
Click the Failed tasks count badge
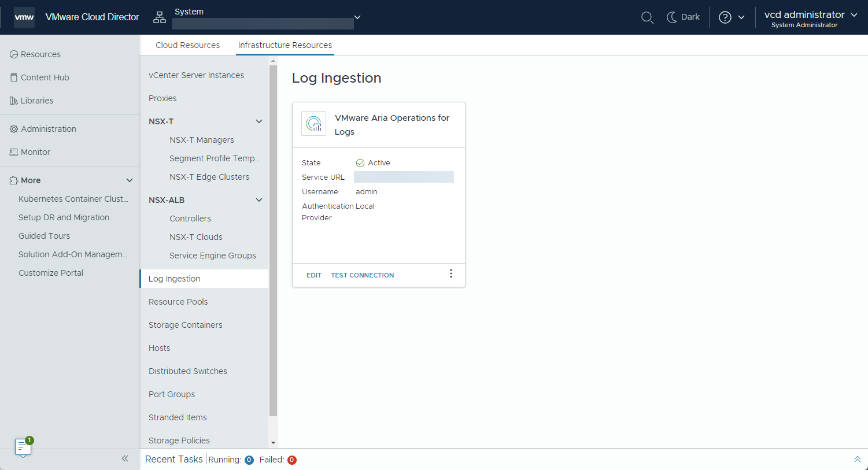click(x=292, y=460)
